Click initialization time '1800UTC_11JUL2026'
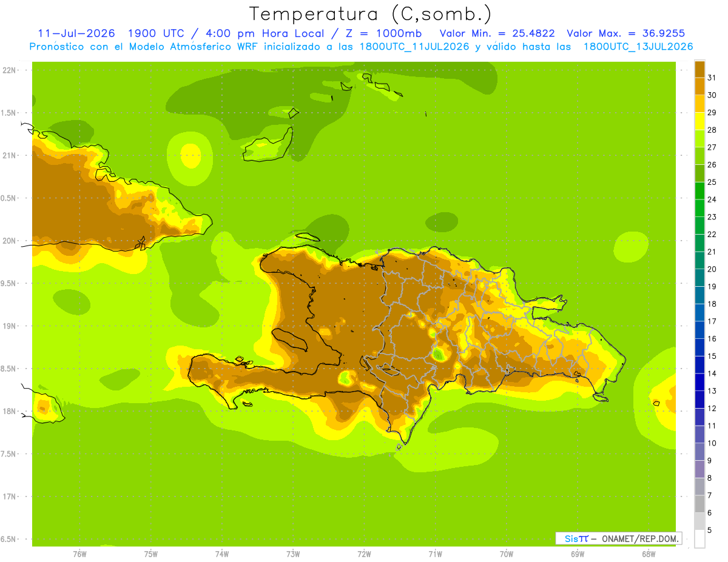Image resolution: width=728 pixels, height=562 pixels. (x=414, y=47)
